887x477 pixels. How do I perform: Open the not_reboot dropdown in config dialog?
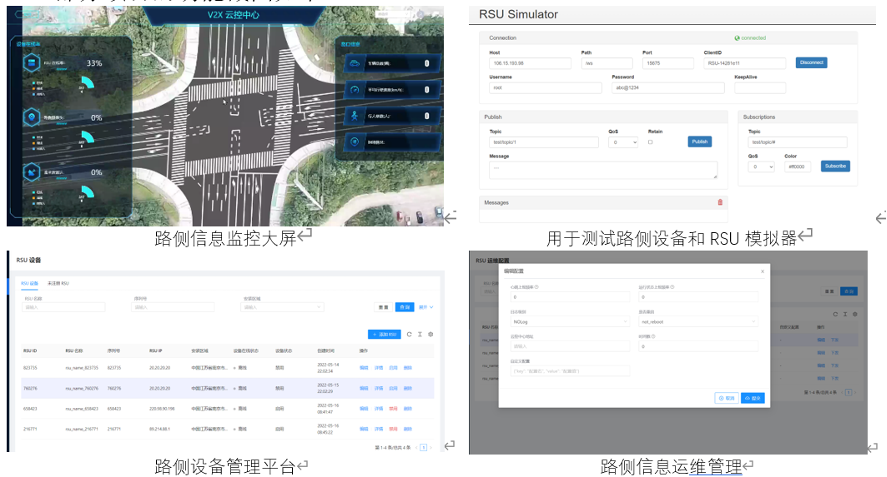tap(698, 322)
